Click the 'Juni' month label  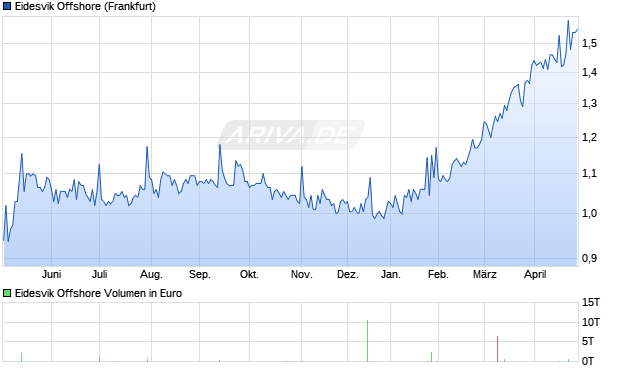[51, 274]
